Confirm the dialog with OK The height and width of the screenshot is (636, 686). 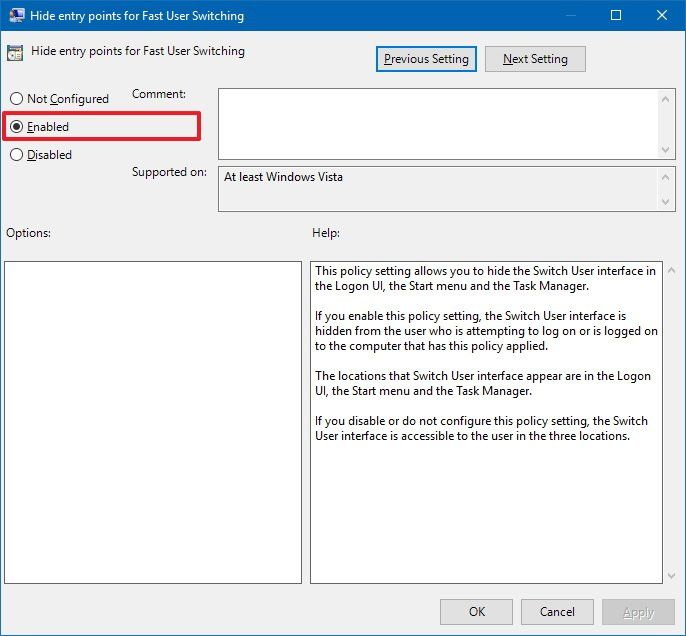coord(476,612)
